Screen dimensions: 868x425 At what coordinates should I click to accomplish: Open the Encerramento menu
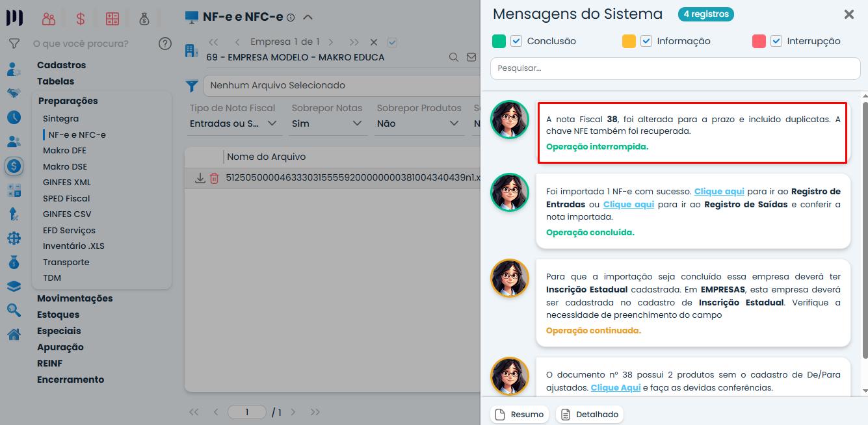[x=70, y=380]
